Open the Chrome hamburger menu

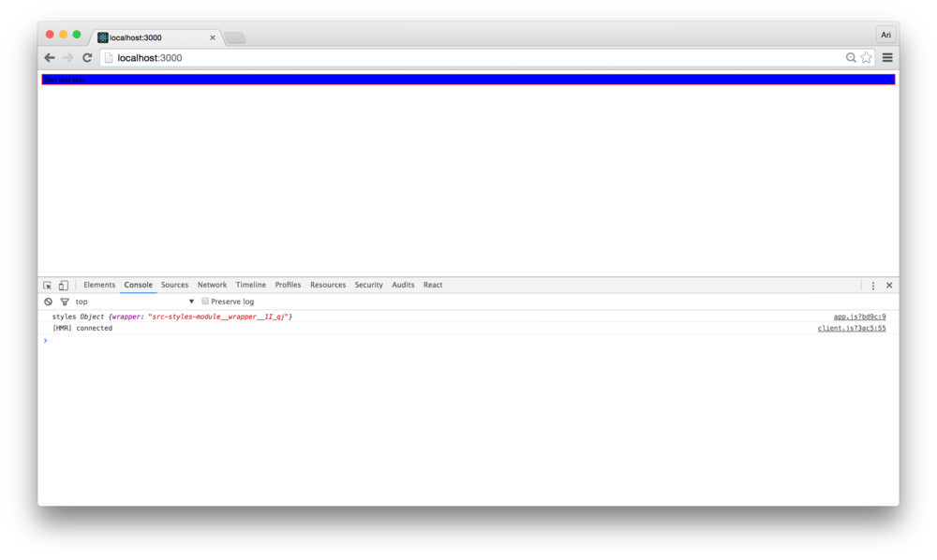pos(886,58)
